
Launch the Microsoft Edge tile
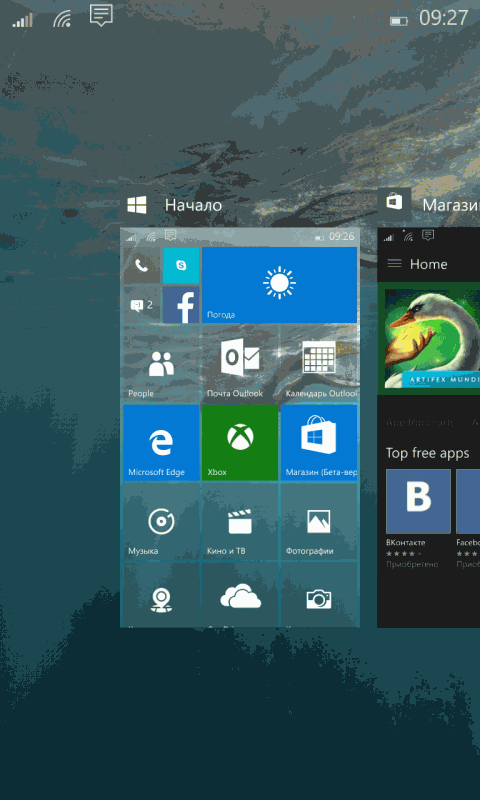point(161,443)
